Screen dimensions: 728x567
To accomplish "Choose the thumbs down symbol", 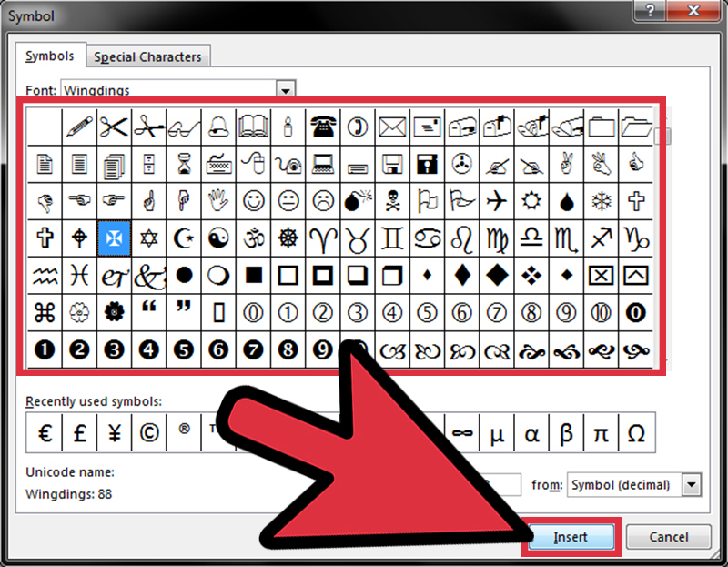I will coord(45,201).
